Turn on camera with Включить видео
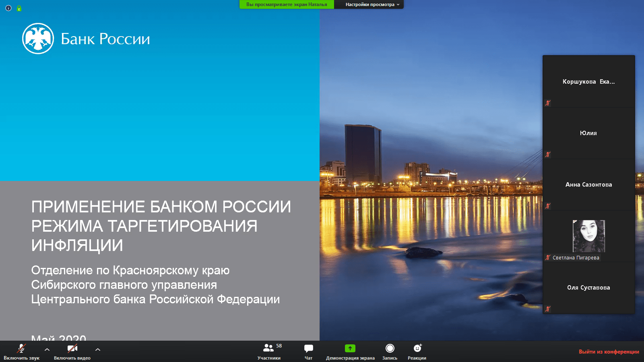 pos(72,352)
